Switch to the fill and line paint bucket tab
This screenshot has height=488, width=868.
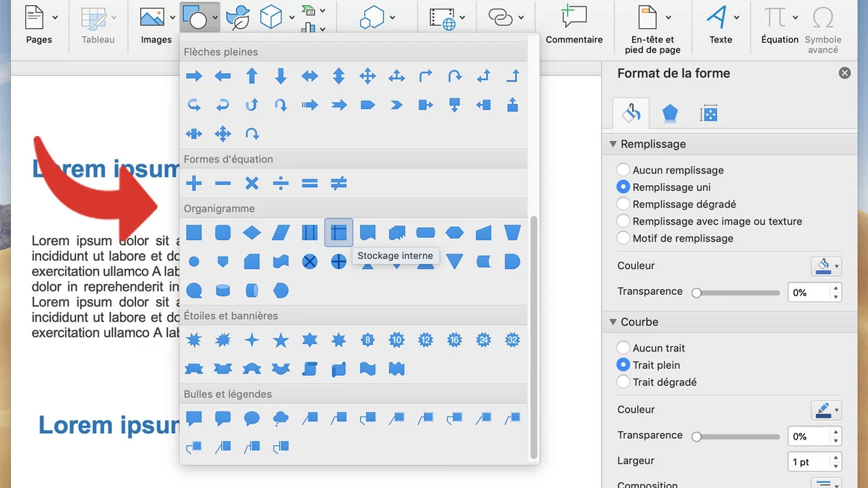click(631, 114)
